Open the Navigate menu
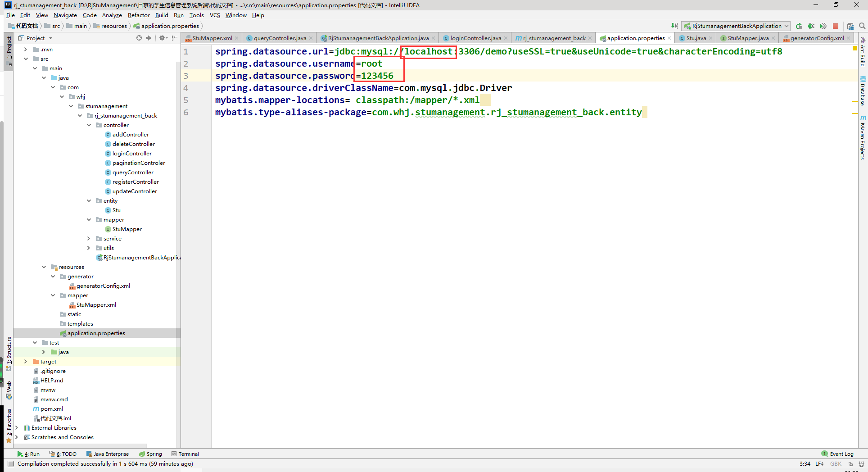The width and height of the screenshot is (868, 472). pyautogui.click(x=65, y=15)
